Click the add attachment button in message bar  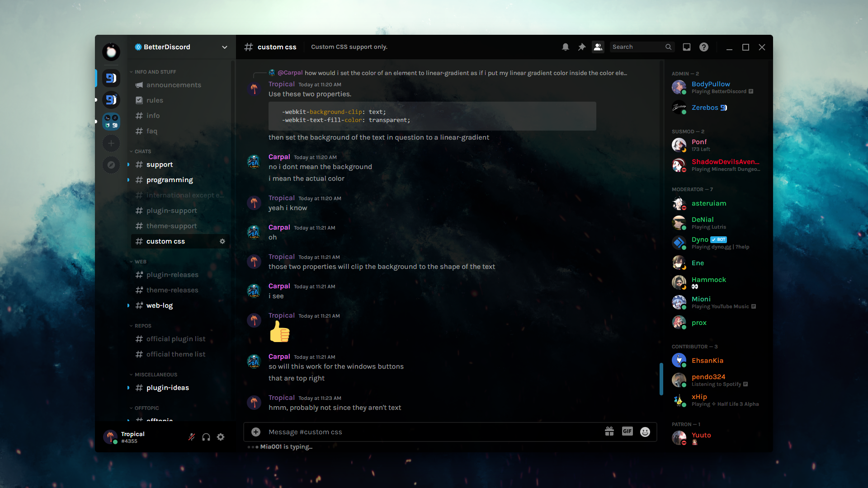[256, 432]
